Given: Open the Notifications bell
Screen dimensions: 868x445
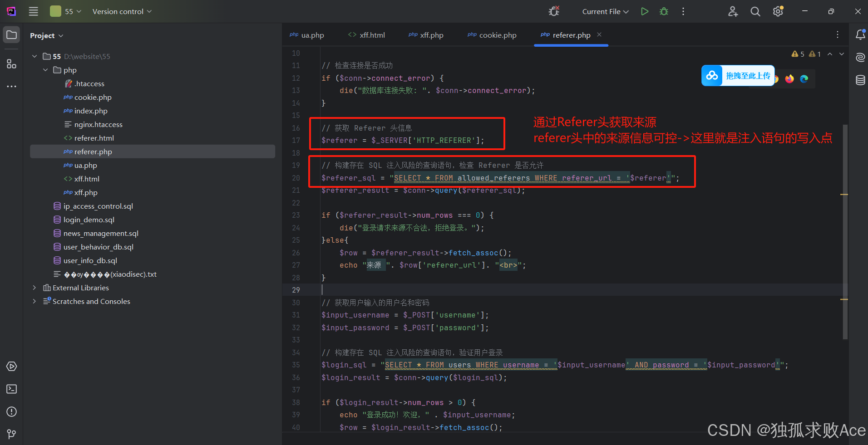Looking at the screenshot, I should [860, 34].
